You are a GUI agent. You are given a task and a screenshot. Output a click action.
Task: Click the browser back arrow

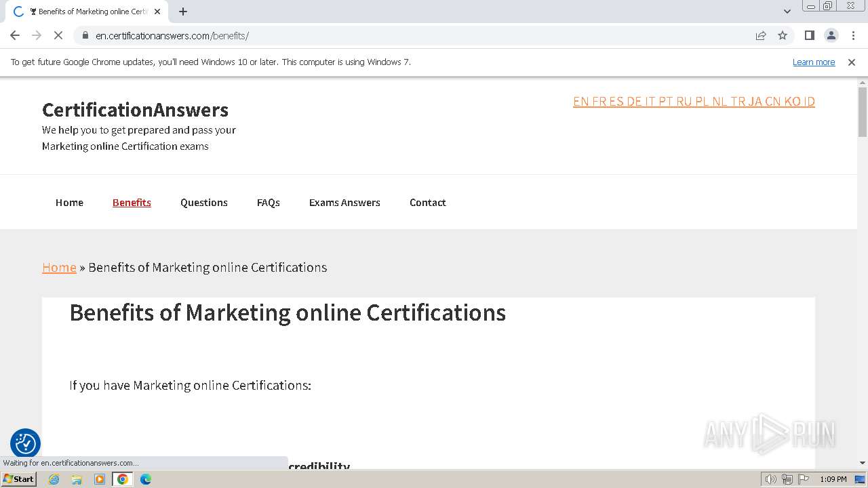tap(15, 35)
